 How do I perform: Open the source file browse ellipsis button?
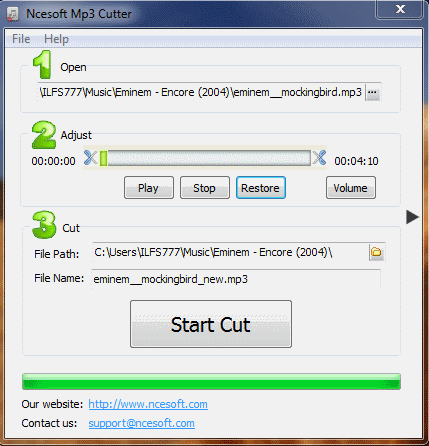[373, 92]
